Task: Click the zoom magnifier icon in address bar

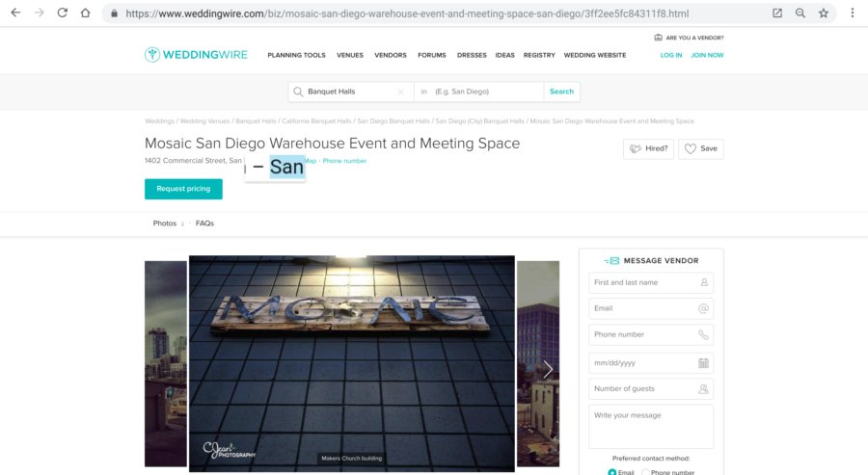Action: pyautogui.click(x=800, y=13)
